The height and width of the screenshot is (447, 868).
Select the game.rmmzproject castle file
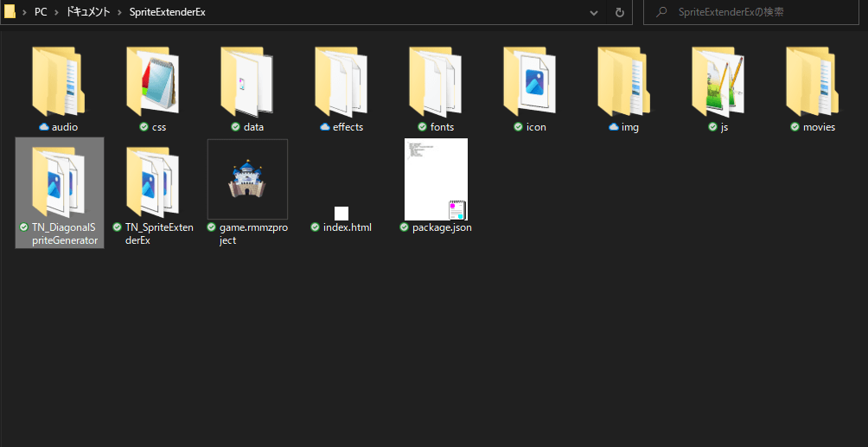[247, 180]
